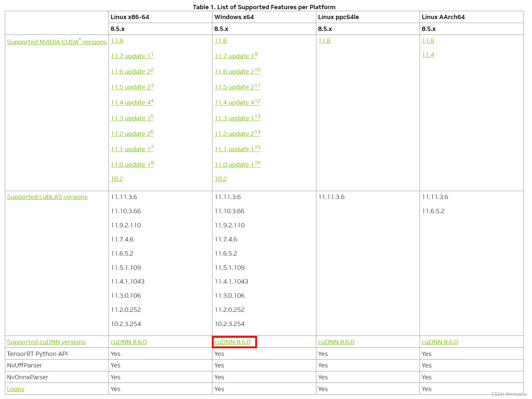This screenshot has height=399, width=532.
Task: Open 11.3 update 1 link under Windows x64
Action: pos(237,118)
